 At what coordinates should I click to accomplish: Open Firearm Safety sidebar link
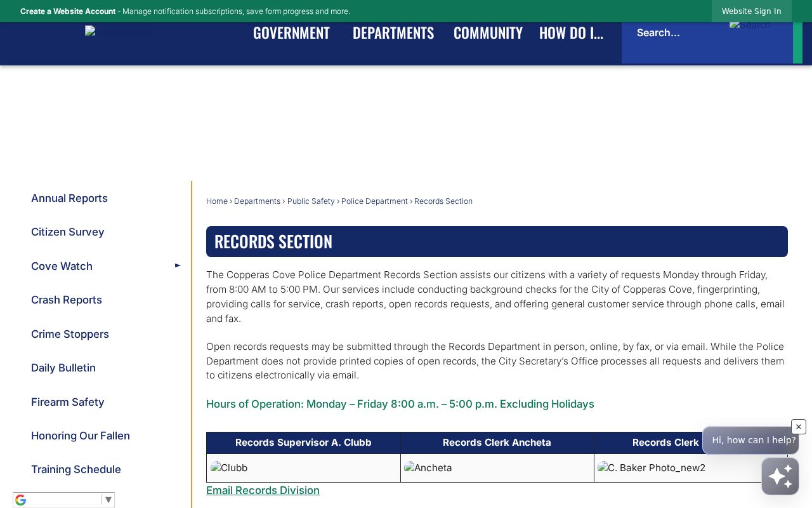point(67,402)
